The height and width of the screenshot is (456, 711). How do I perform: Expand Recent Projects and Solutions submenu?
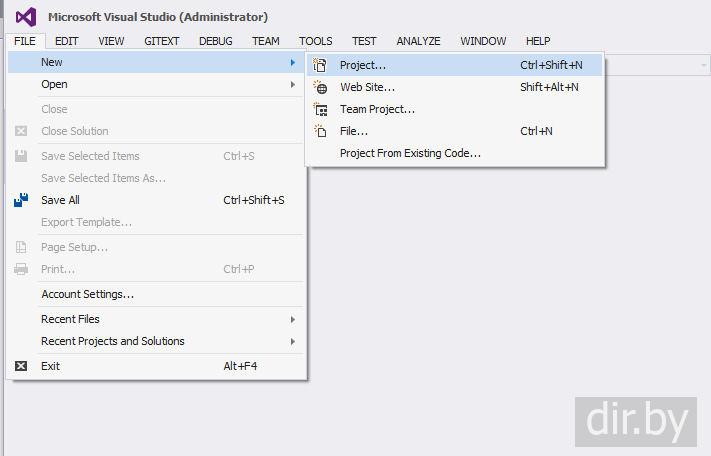point(293,341)
